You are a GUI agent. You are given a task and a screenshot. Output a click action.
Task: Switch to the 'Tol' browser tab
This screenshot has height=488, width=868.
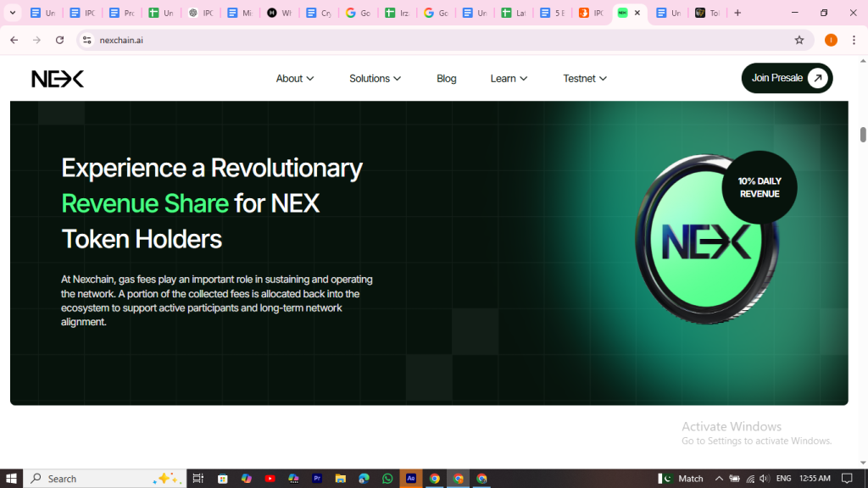pos(708,13)
